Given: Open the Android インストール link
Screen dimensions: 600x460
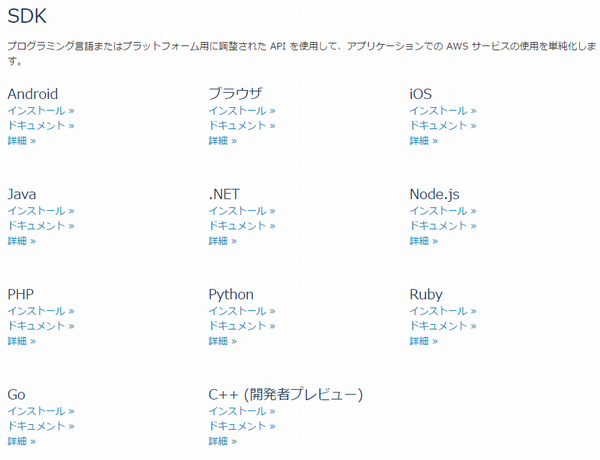Looking at the screenshot, I should tap(40, 111).
